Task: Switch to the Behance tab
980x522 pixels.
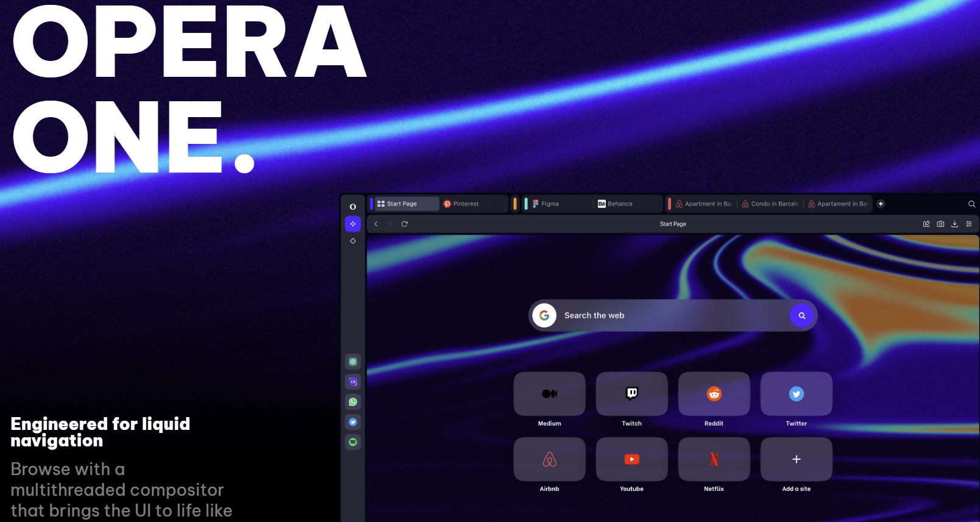Action: [x=628, y=204]
